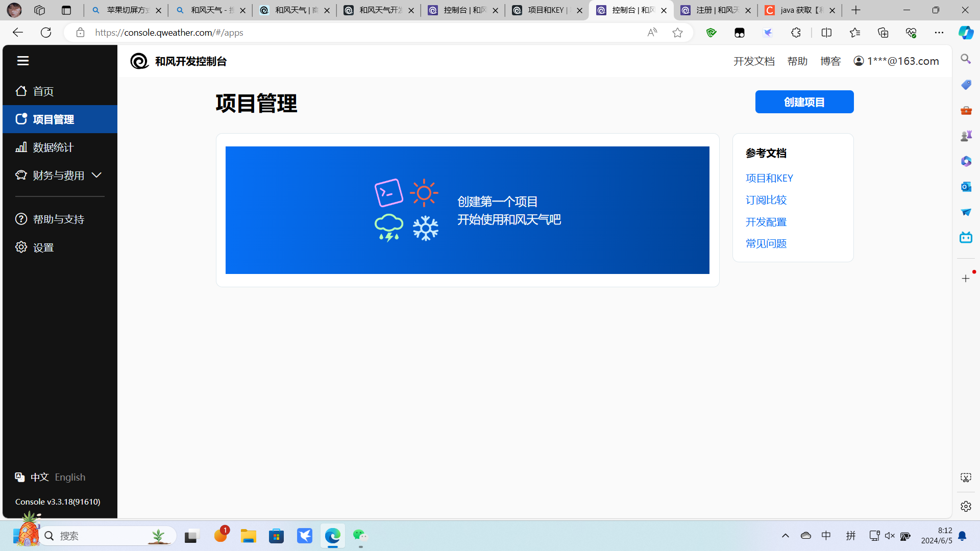Viewport: 980px width, 551px height.
Task: Collapse the sidebar with hamburger menu icon
Action: pos(23,61)
